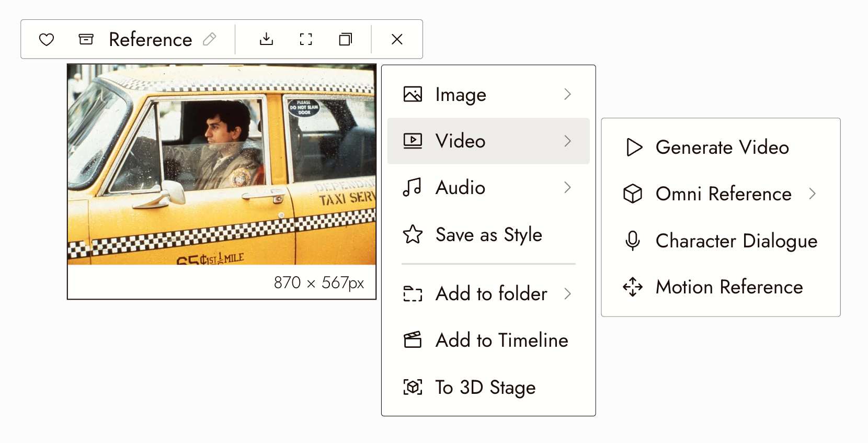Choose Save as Style
The height and width of the screenshot is (443, 868).
488,234
